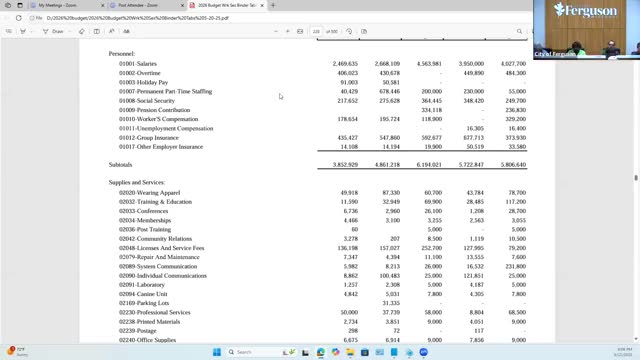Click the 01002-Overtime row label
Screen dimensions: 640x360
click(x=140, y=73)
